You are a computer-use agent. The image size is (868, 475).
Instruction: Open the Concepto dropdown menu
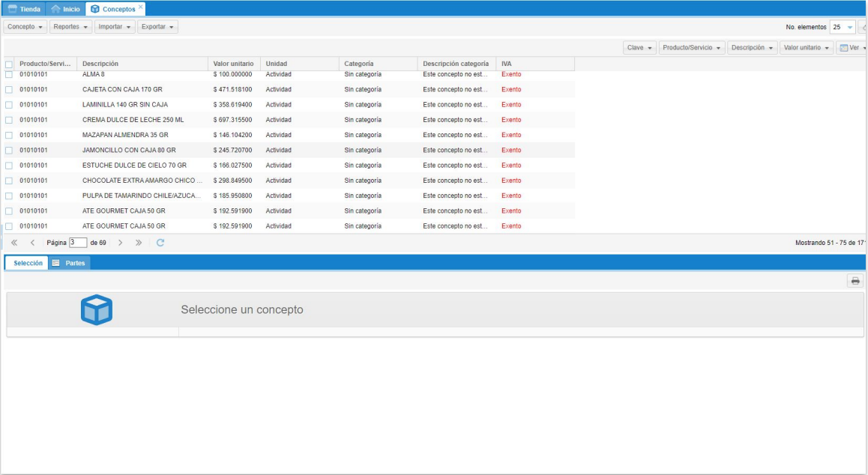point(25,27)
